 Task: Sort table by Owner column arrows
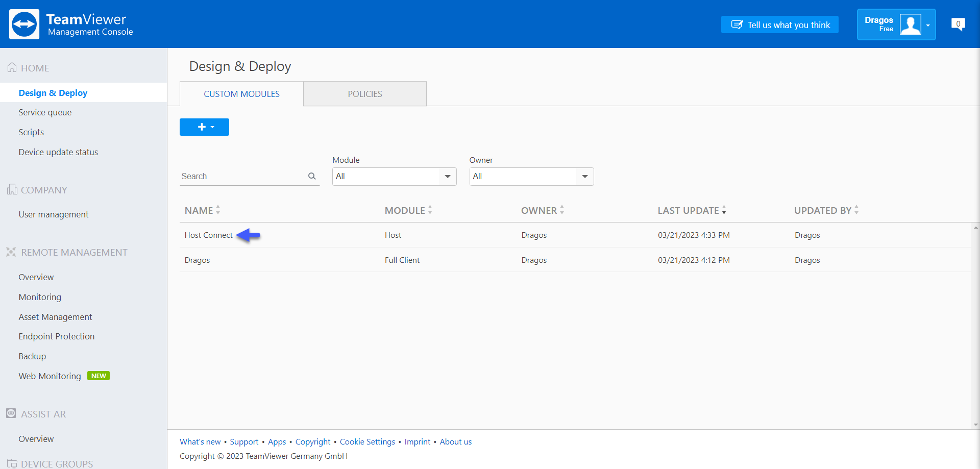tap(562, 210)
